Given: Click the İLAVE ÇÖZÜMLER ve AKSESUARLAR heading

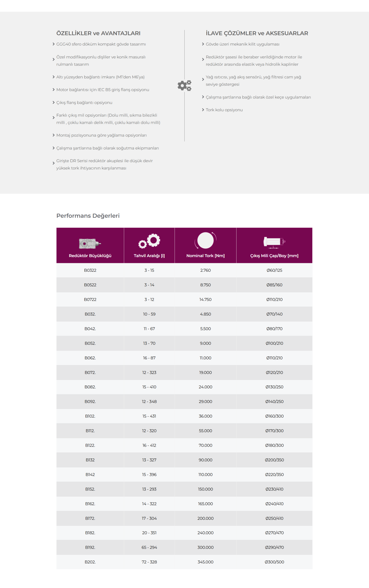Looking at the screenshot, I should (257, 33).
